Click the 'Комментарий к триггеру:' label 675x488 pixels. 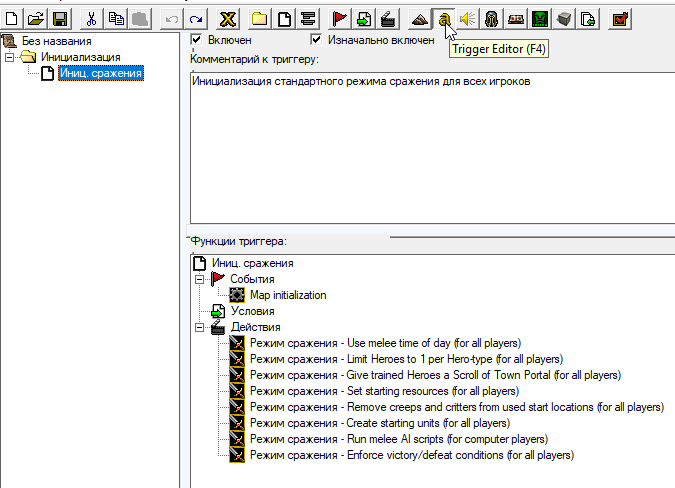254,59
